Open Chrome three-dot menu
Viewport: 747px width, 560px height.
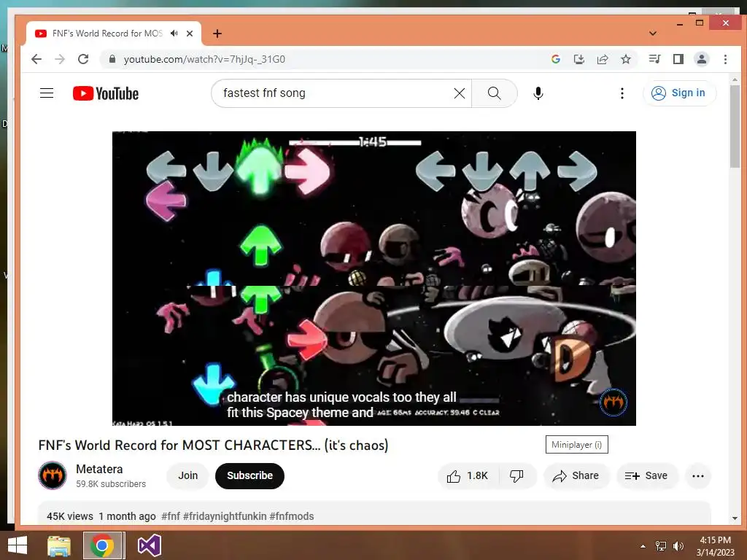tap(725, 59)
